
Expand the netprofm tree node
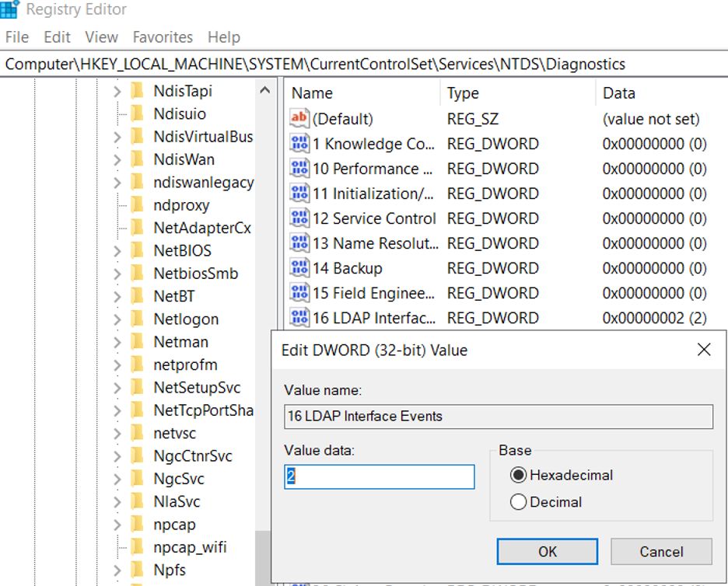point(117,365)
